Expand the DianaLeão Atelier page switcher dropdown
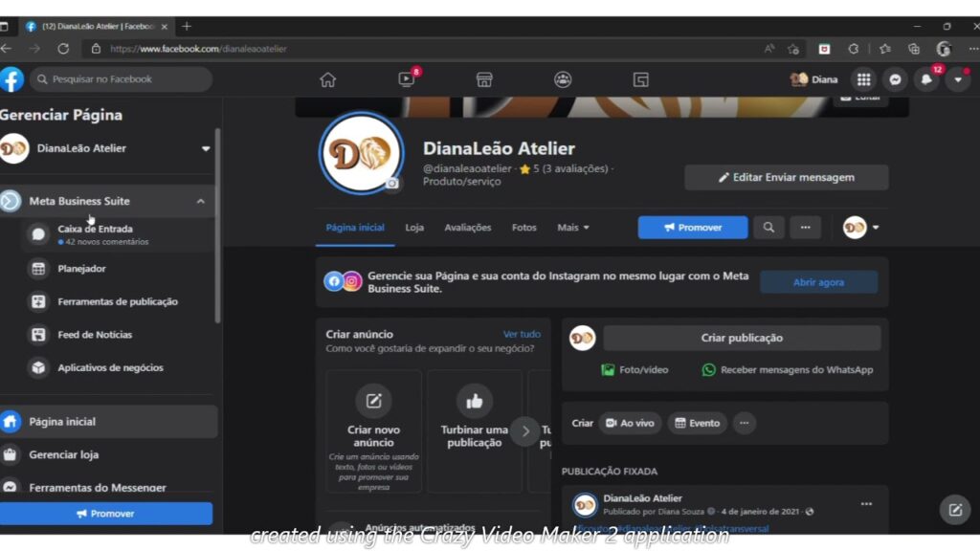The width and height of the screenshot is (980, 551). (206, 148)
